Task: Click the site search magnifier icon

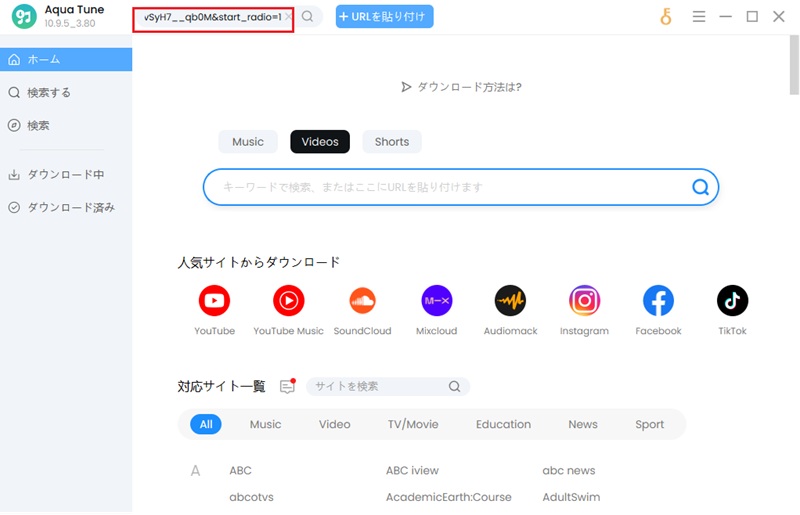Action: 454,386
